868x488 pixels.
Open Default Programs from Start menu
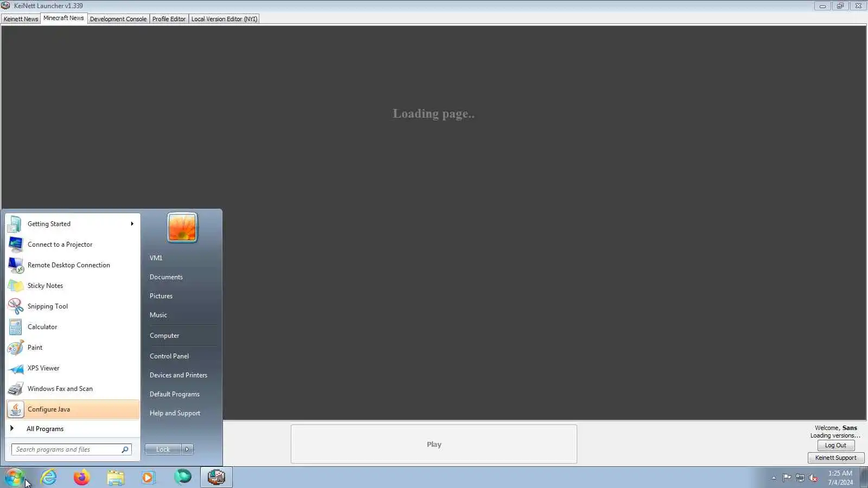[x=175, y=394]
